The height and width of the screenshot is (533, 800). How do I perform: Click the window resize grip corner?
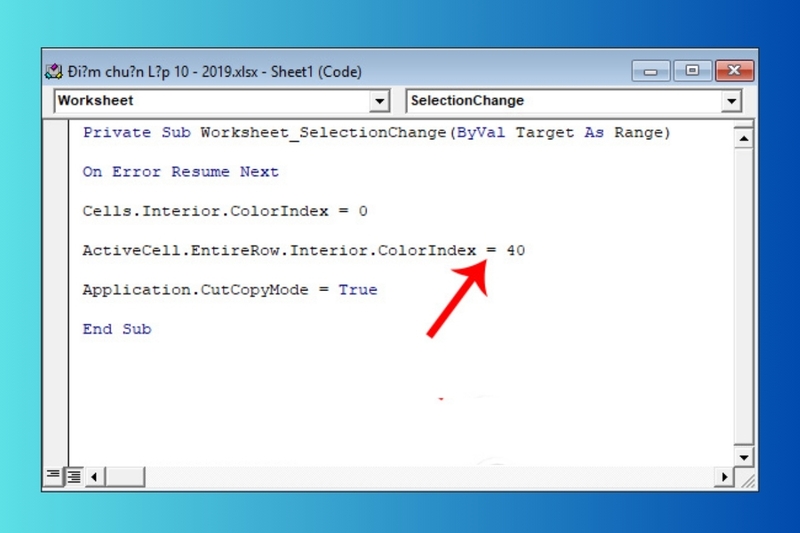pyautogui.click(x=746, y=479)
